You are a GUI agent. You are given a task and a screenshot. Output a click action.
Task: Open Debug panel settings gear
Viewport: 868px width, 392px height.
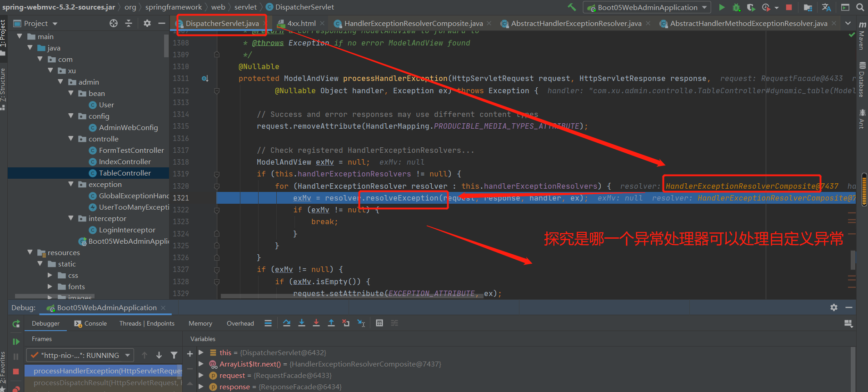click(x=834, y=307)
